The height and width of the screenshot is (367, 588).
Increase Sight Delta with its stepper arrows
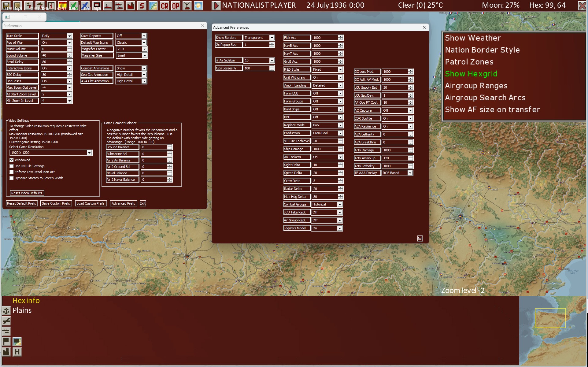click(340, 164)
